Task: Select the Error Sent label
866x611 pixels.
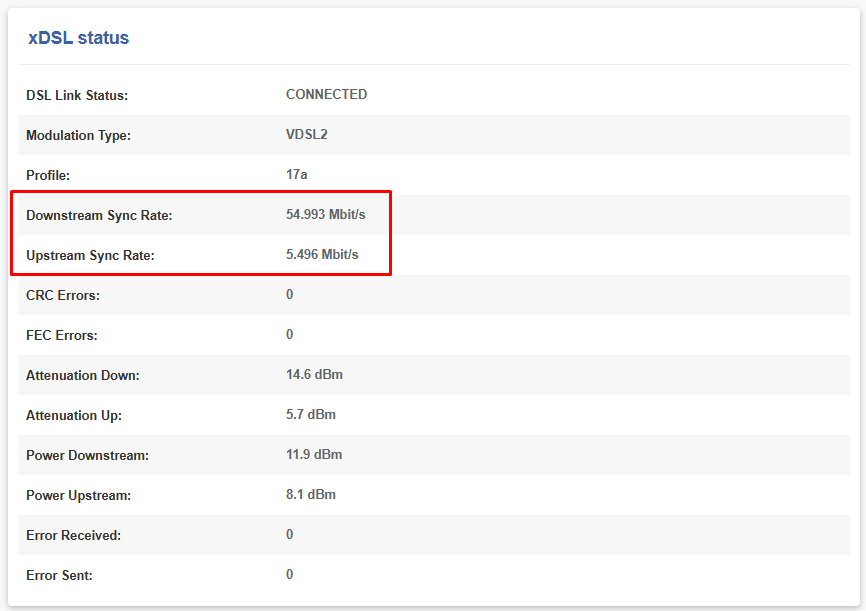Action: coord(59,575)
